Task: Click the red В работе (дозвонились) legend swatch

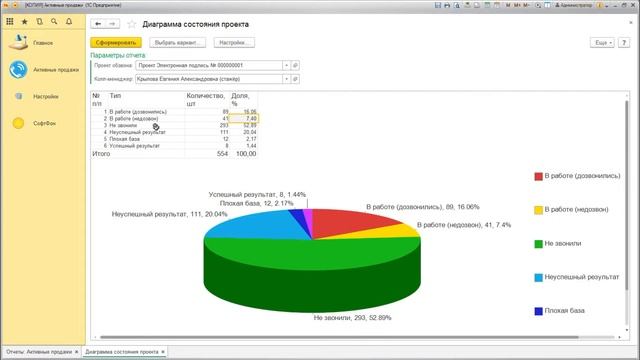Action: click(x=538, y=176)
